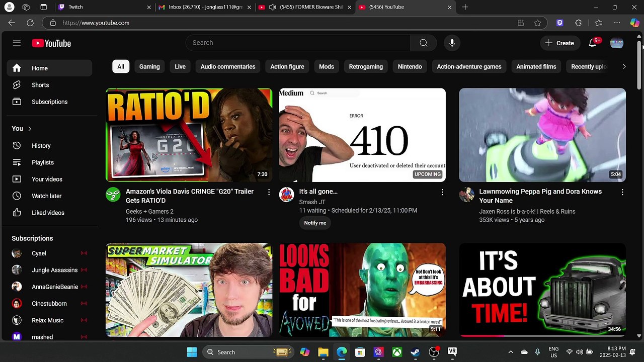644x362 pixels.
Task: Start voice search with microphone icon
Action: click(x=452, y=43)
